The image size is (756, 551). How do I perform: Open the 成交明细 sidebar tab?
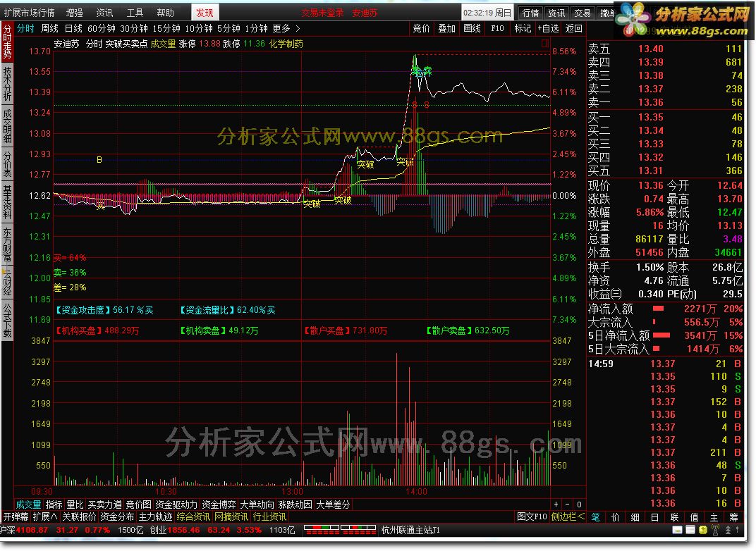pyautogui.click(x=7, y=126)
